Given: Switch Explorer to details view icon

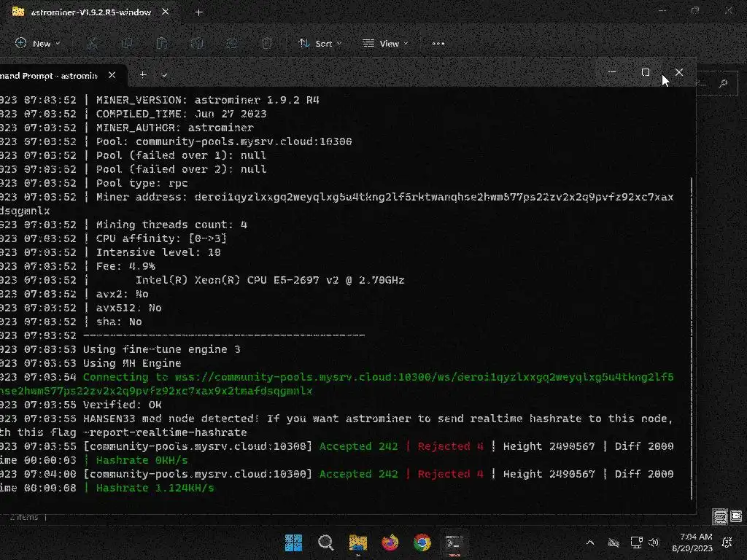Looking at the screenshot, I should [720, 516].
